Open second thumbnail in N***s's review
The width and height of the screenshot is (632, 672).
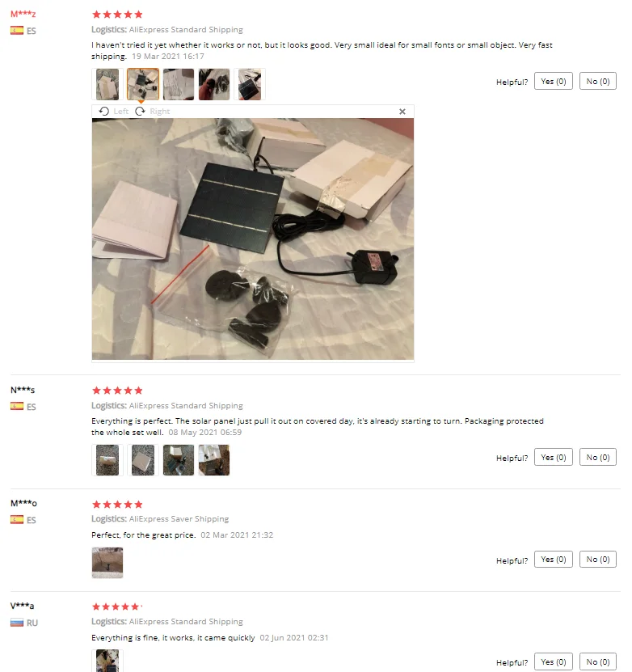[x=143, y=460]
